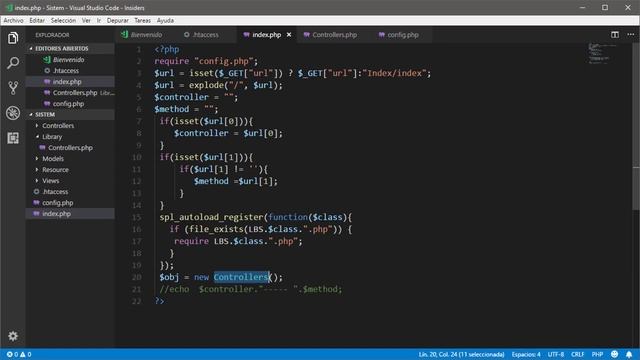
Task: Open the Tareas menu
Action: click(x=142, y=20)
